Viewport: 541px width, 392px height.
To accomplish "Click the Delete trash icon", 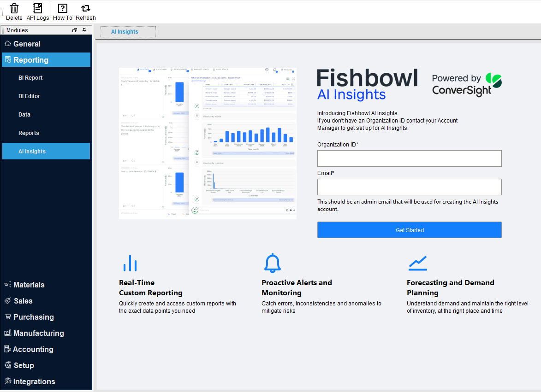I will pyautogui.click(x=14, y=8).
